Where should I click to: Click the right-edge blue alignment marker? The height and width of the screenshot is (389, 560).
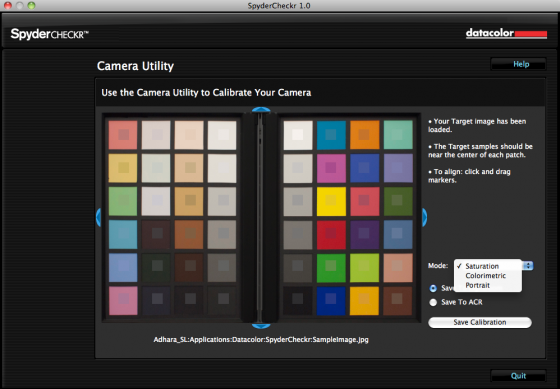[424, 217]
